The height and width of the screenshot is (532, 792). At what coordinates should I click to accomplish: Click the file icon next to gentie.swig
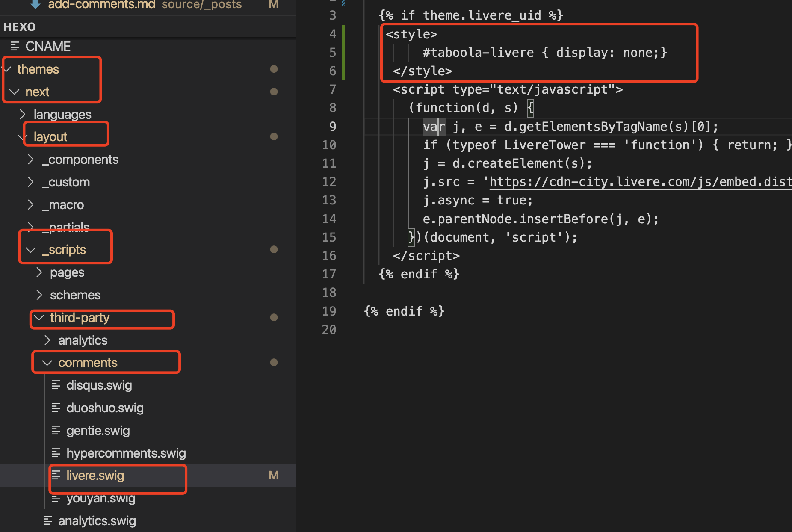pyautogui.click(x=56, y=430)
